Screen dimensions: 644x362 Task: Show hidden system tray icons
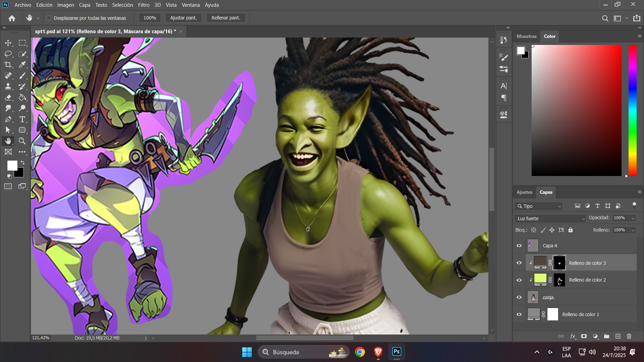pyautogui.click(x=537, y=352)
